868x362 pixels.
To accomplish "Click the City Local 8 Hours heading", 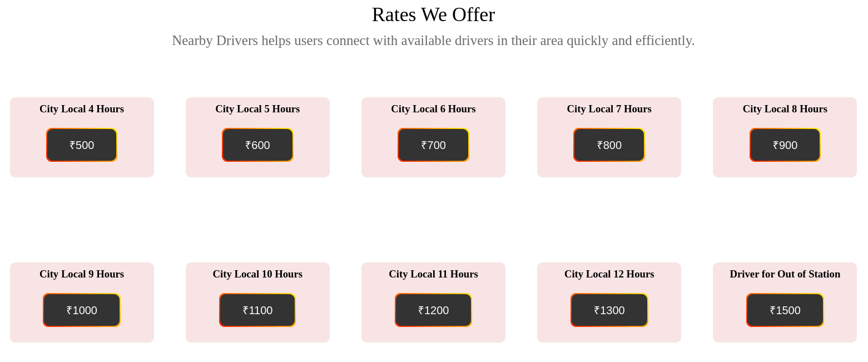I will click(785, 109).
